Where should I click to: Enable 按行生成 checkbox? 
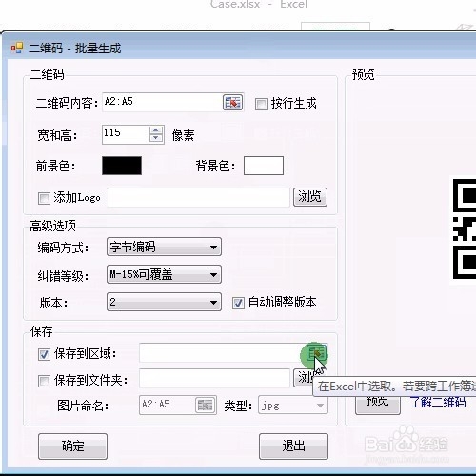tap(261, 104)
